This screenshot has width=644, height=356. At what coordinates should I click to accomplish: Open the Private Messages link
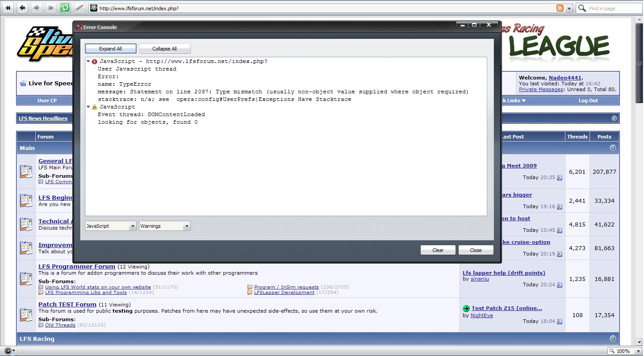(x=541, y=89)
